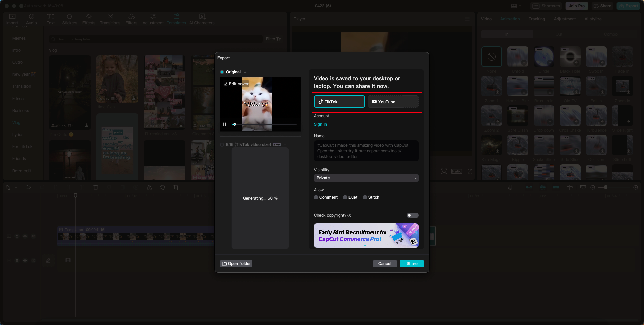644x325 pixels.
Task: Click the player fullscreen icon
Action: [470, 171]
